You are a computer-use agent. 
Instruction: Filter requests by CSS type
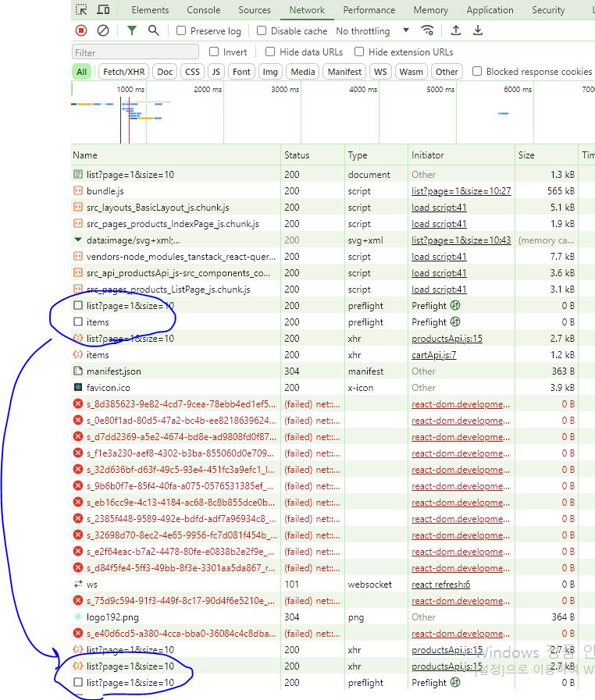193,72
